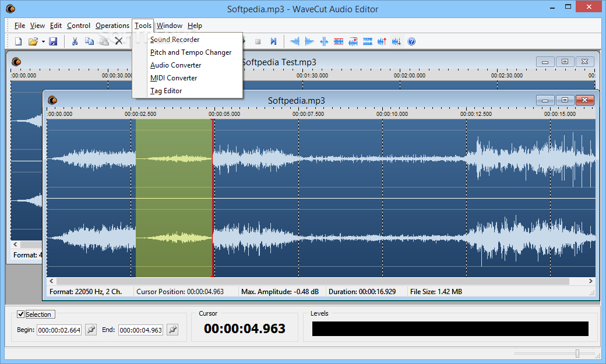Click the red cursor line in the waveform
This screenshot has height=364, width=606.
point(213,198)
